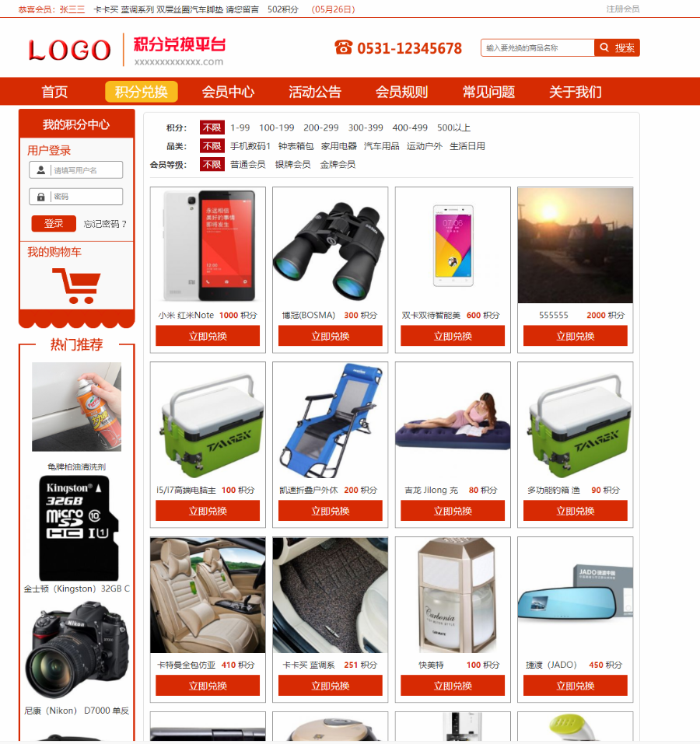This screenshot has height=744, width=700.
Task: Click the product search input field
Action: [x=537, y=48]
